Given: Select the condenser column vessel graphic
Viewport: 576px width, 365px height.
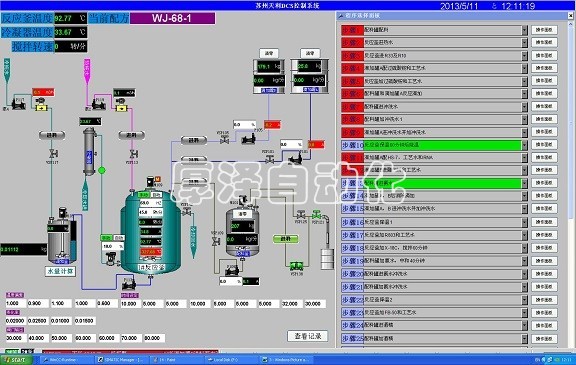Looking at the screenshot, I should [x=89, y=151].
